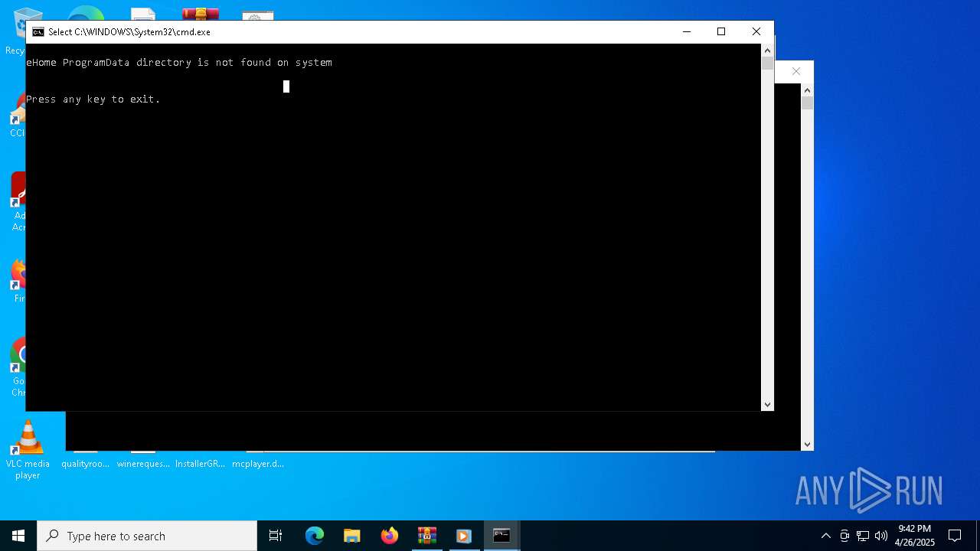Open the media player taskbar icon
The width and height of the screenshot is (980, 551).
(x=464, y=536)
